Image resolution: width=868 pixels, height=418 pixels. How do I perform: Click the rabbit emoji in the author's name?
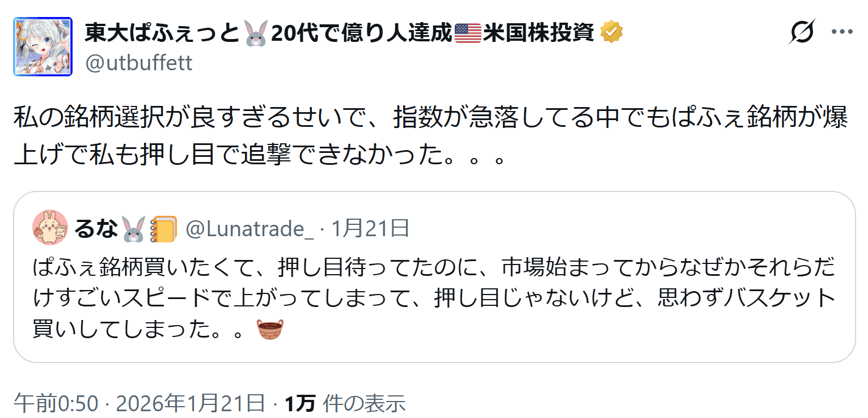(x=257, y=34)
